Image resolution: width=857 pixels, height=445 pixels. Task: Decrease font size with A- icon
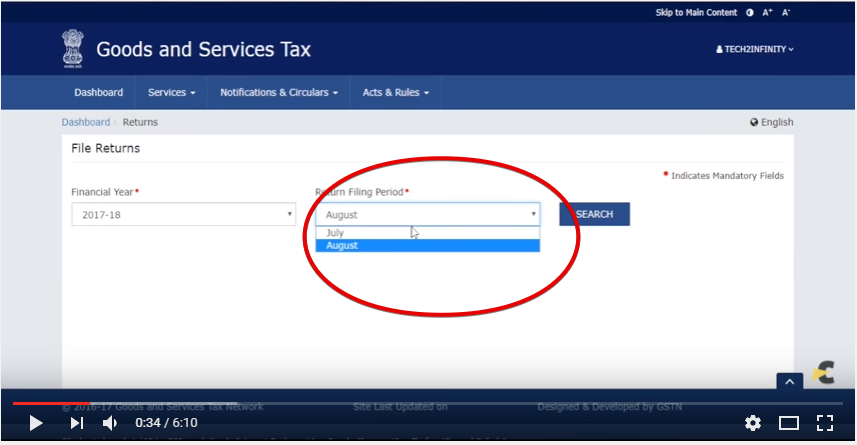click(x=786, y=13)
